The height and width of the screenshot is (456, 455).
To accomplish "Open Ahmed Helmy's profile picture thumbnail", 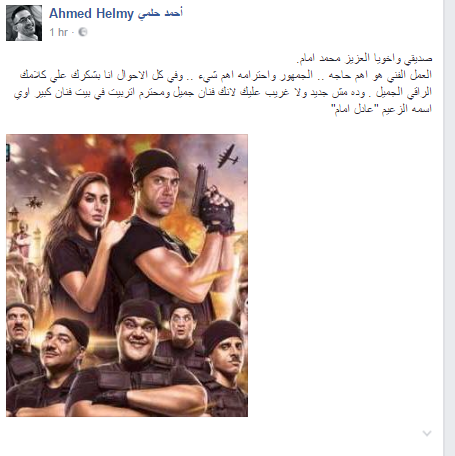I will click(x=24, y=23).
